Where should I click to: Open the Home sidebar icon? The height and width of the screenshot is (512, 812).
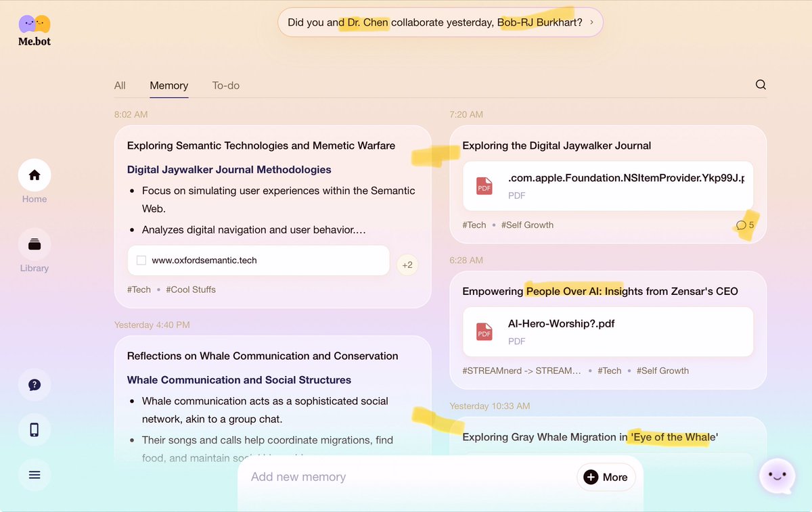(35, 175)
